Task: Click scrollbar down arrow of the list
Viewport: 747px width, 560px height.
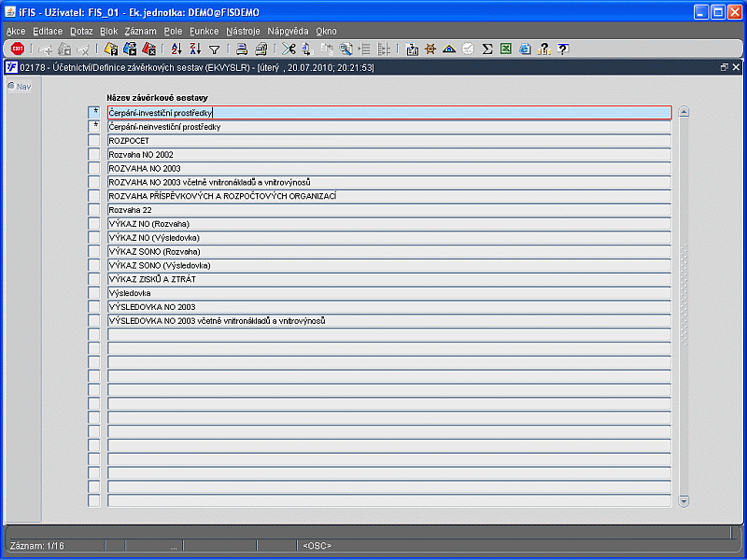Action: pos(684,501)
